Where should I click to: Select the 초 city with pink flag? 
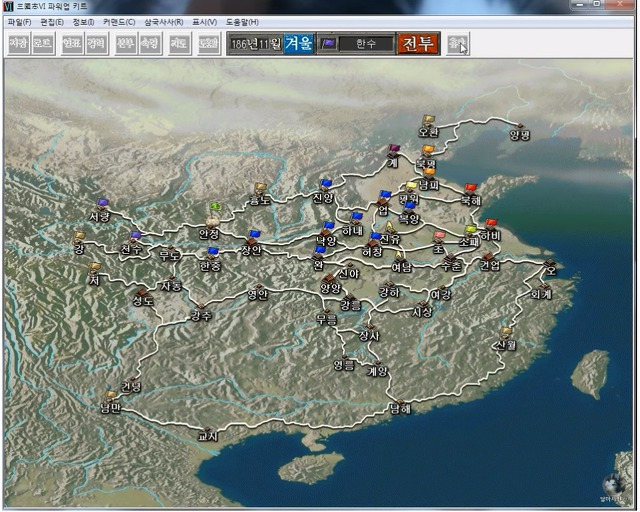pos(439,243)
